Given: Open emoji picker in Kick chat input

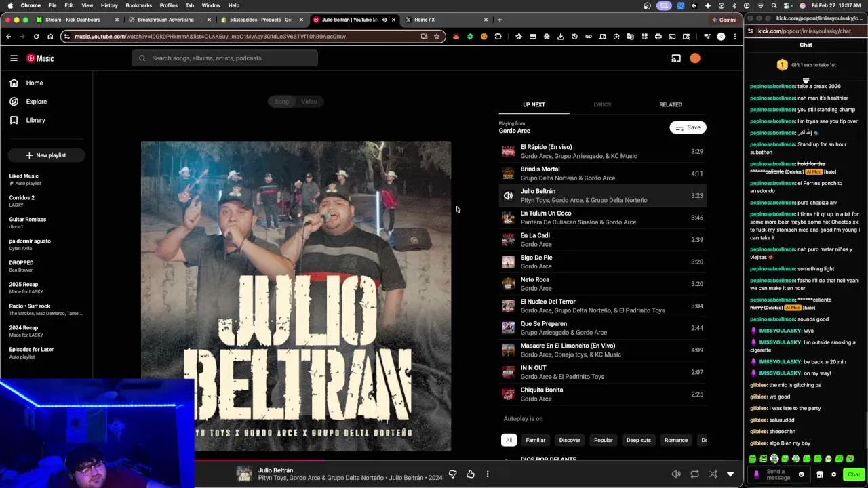Looking at the screenshot, I should [x=801, y=475].
